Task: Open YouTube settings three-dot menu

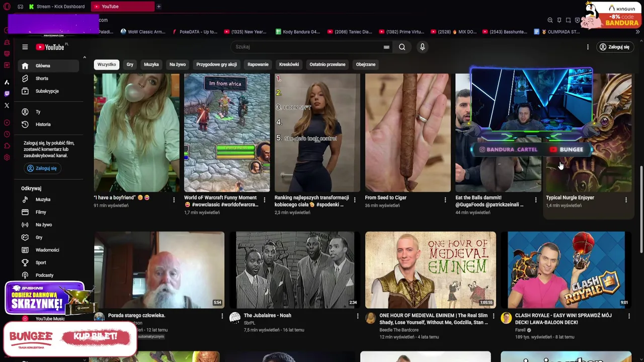Action: click(x=588, y=47)
